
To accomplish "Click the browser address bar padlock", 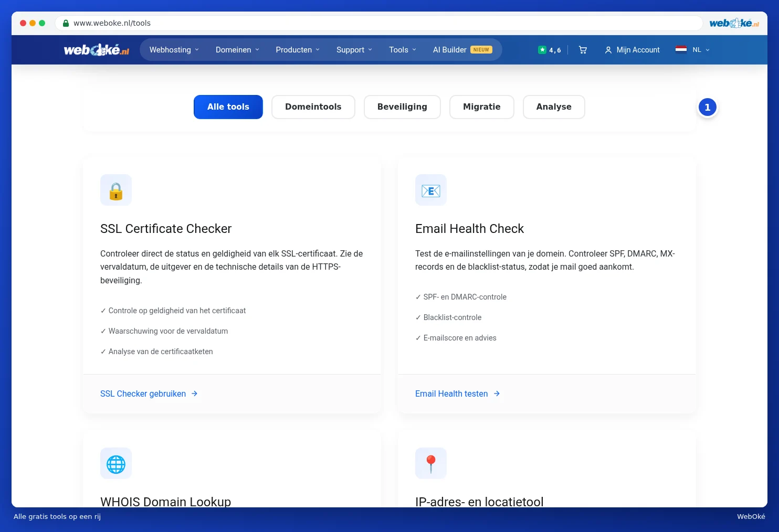I will tap(66, 23).
